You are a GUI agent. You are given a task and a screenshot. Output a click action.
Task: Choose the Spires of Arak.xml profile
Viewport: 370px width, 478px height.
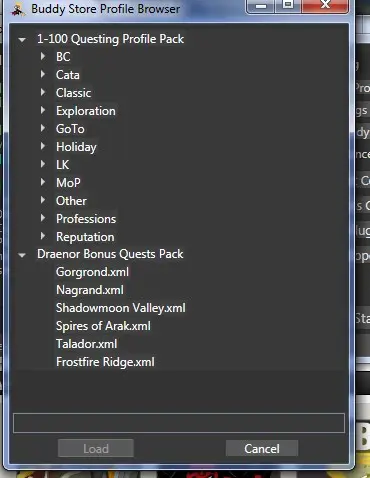103,326
